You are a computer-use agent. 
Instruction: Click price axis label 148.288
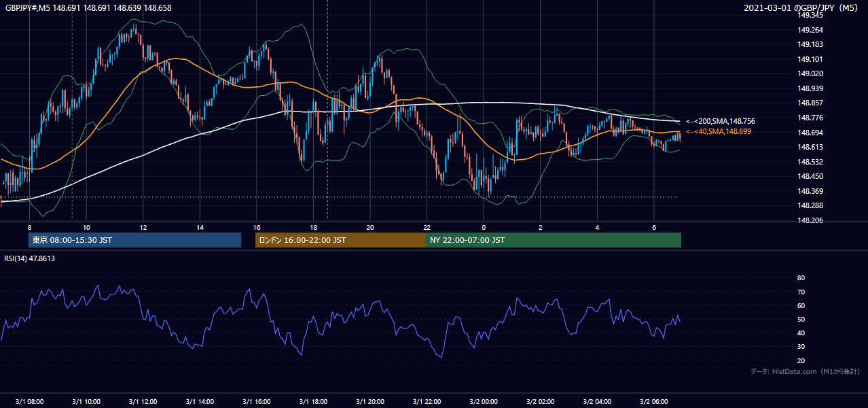click(x=810, y=205)
